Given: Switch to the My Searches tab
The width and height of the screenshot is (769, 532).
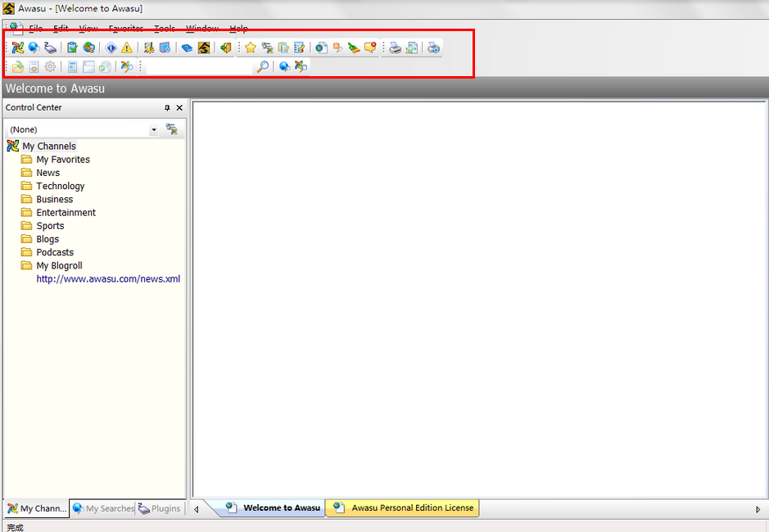Looking at the screenshot, I should coord(102,508).
